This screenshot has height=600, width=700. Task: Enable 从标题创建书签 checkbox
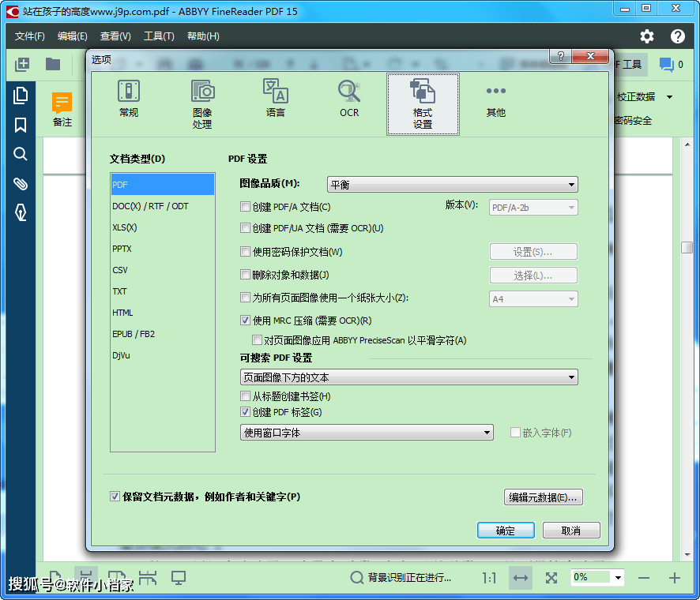(245, 396)
